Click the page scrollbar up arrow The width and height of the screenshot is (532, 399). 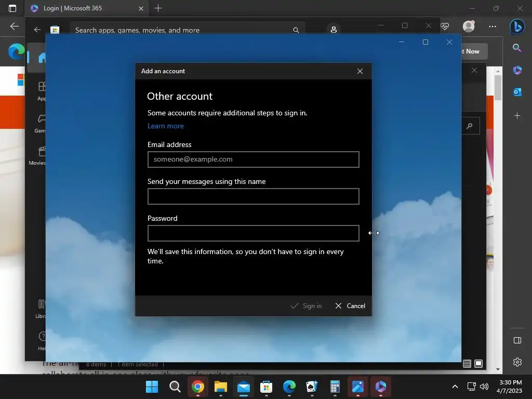point(498,71)
